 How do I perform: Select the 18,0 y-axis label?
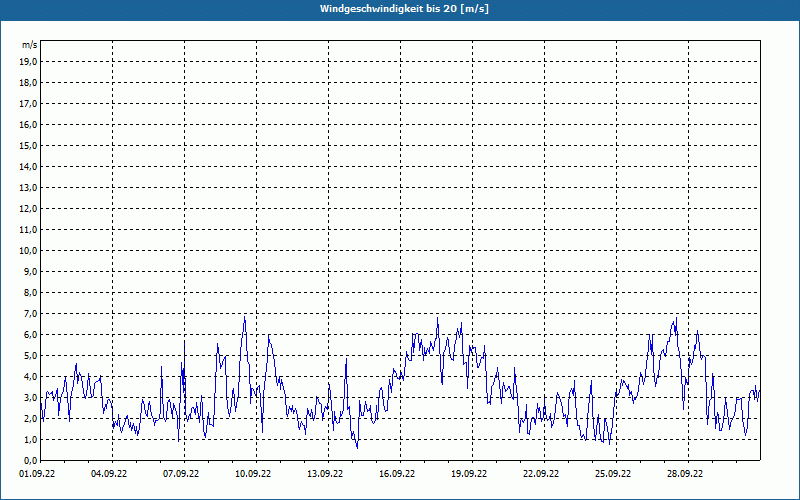click(29, 83)
